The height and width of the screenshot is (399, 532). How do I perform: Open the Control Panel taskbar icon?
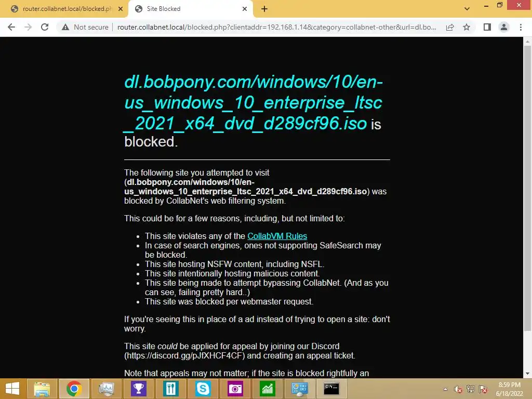tap(299, 389)
